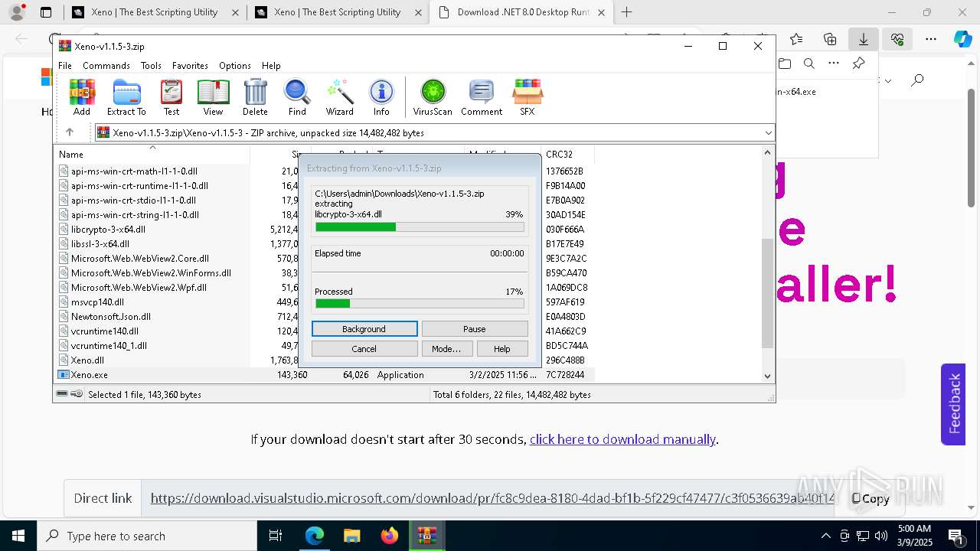
Task: Click the Edge browser essentials heart icon
Action: (897, 39)
